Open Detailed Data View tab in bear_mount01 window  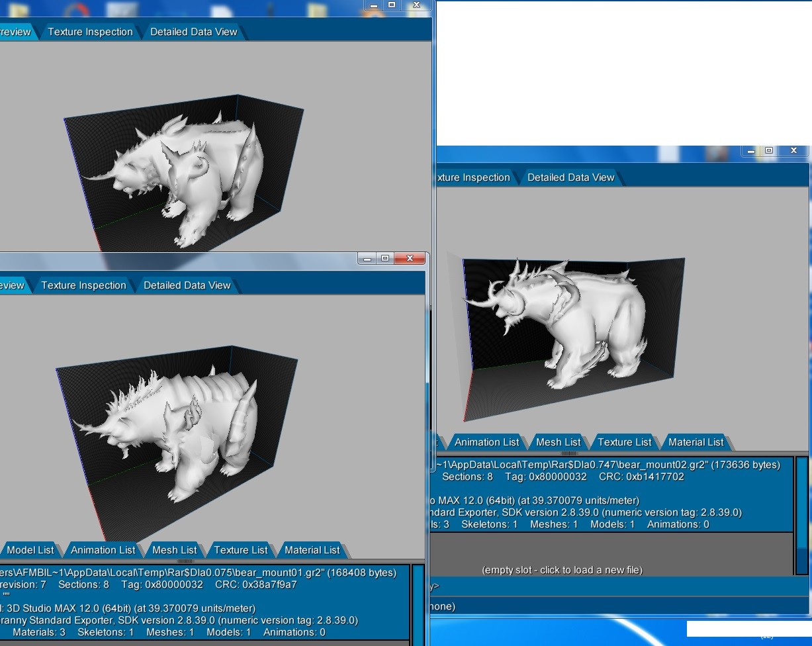[x=187, y=285]
